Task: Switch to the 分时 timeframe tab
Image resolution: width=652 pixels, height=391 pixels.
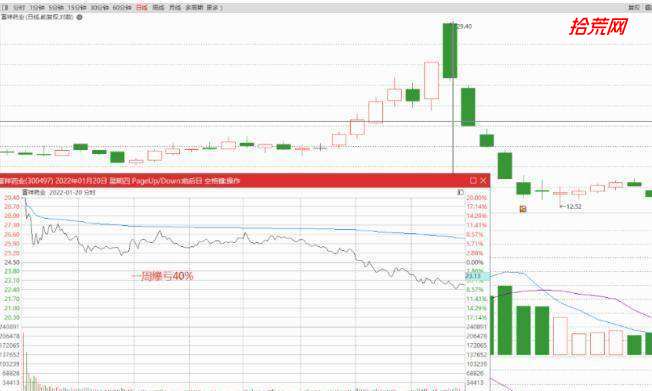Action: [19, 7]
